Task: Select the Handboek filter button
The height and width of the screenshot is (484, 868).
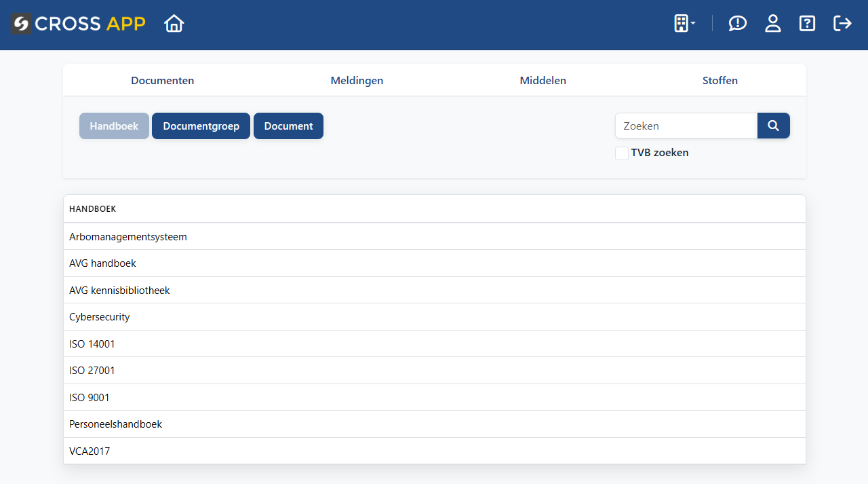Action: click(x=114, y=126)
